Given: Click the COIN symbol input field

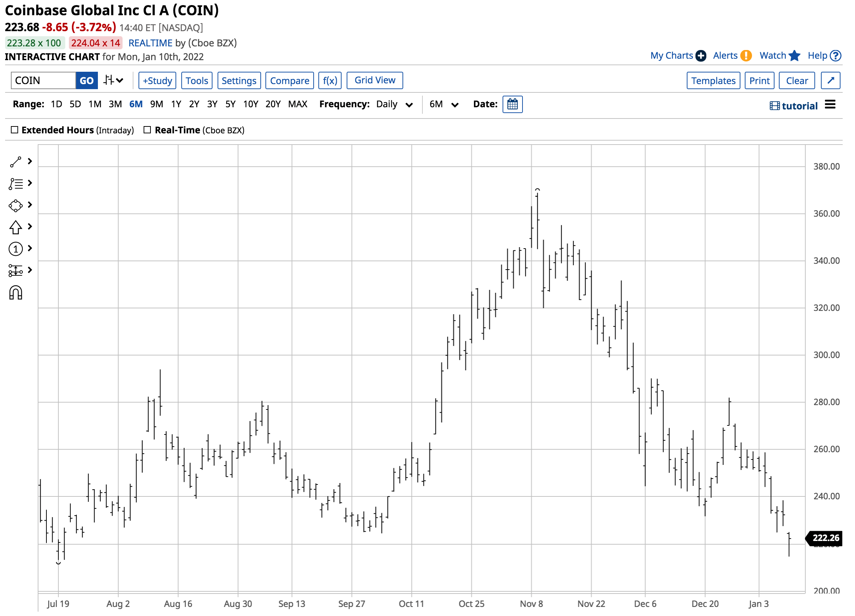Looking at the screenshot, I should pyautogui.click(x=44, y=81).
